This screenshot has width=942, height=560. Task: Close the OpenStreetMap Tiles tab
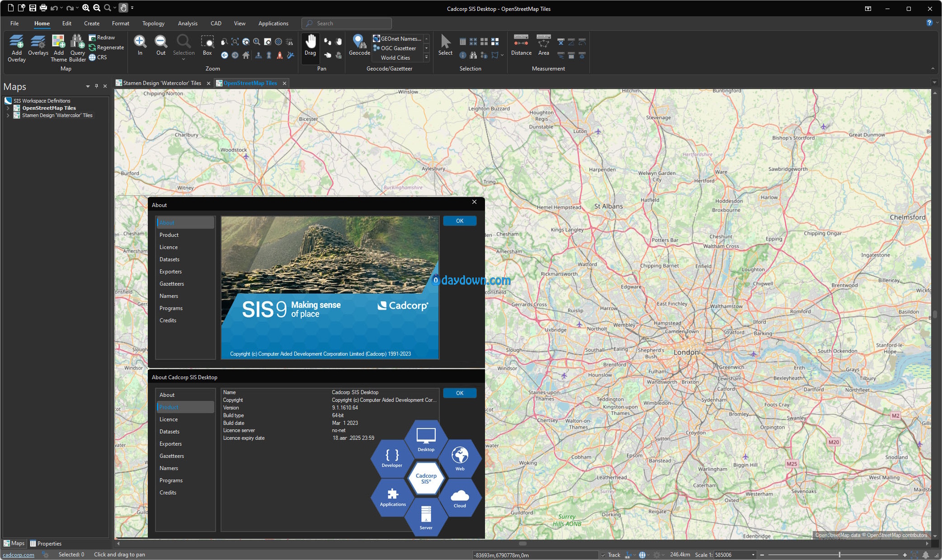[284, 83]
